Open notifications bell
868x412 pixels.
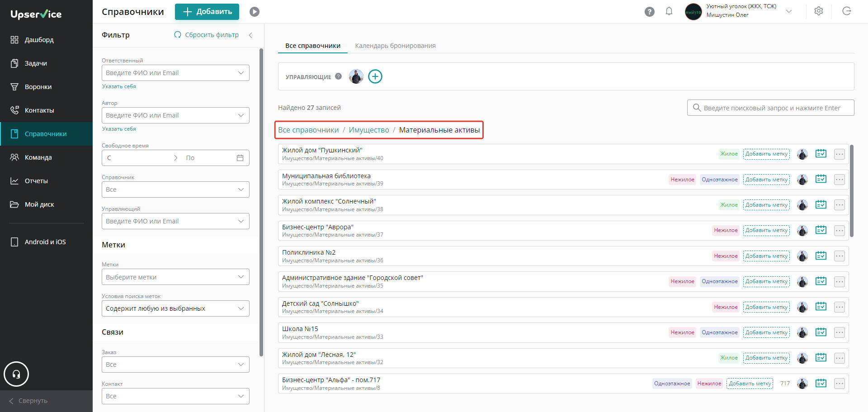(669, 11)
